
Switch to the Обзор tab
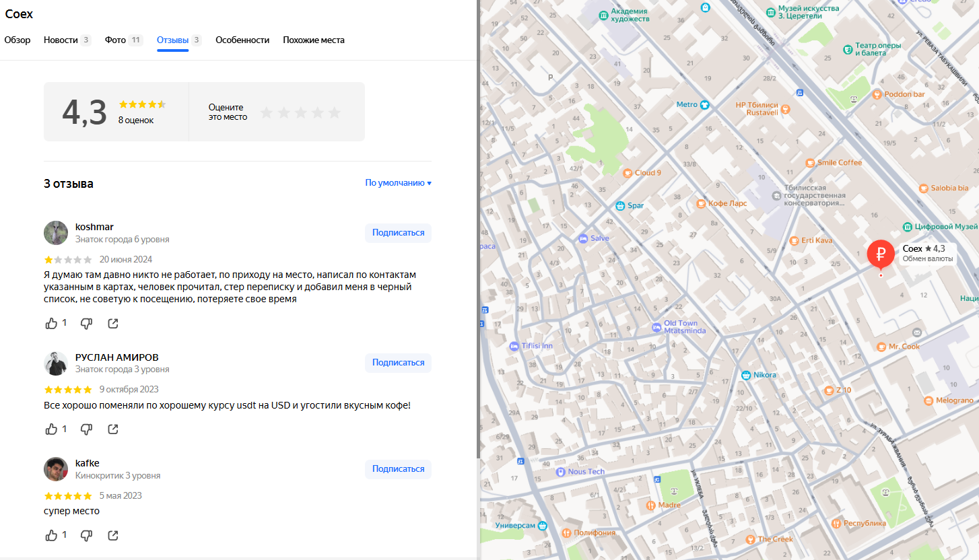coord(18,40)
